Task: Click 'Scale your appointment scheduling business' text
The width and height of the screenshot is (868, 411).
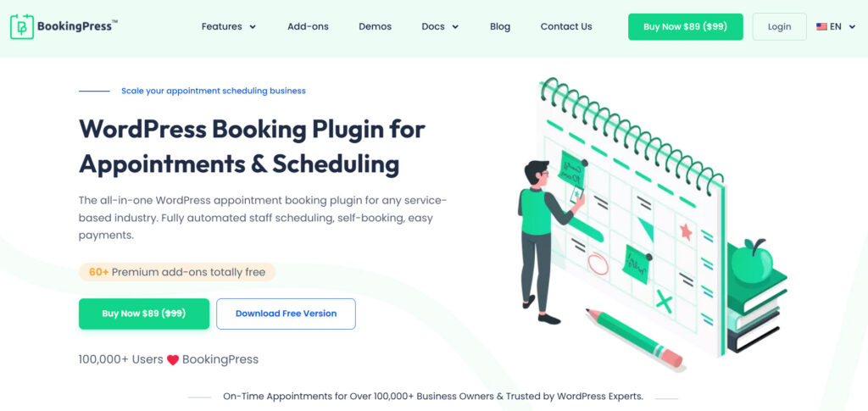Action: 213,91
